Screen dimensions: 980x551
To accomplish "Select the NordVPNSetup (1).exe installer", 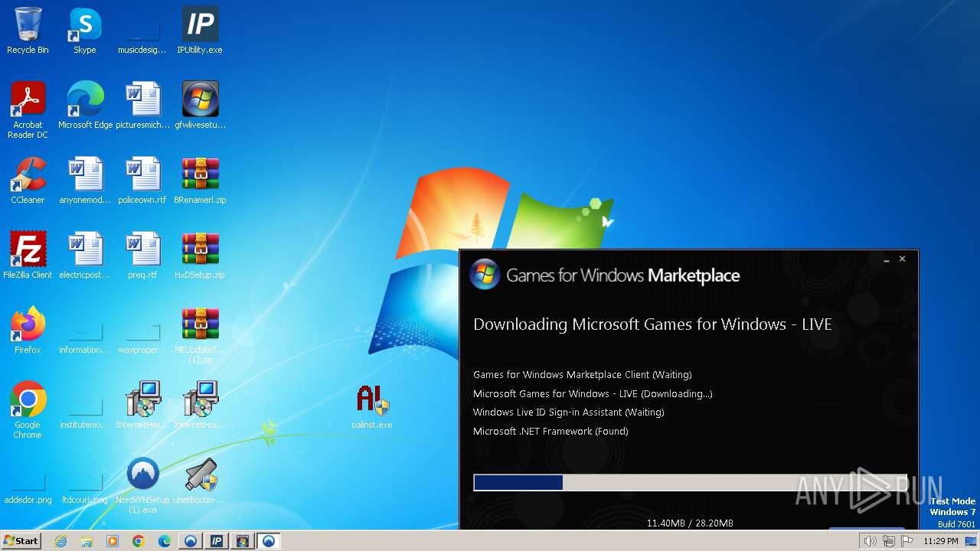I will 142,485.
